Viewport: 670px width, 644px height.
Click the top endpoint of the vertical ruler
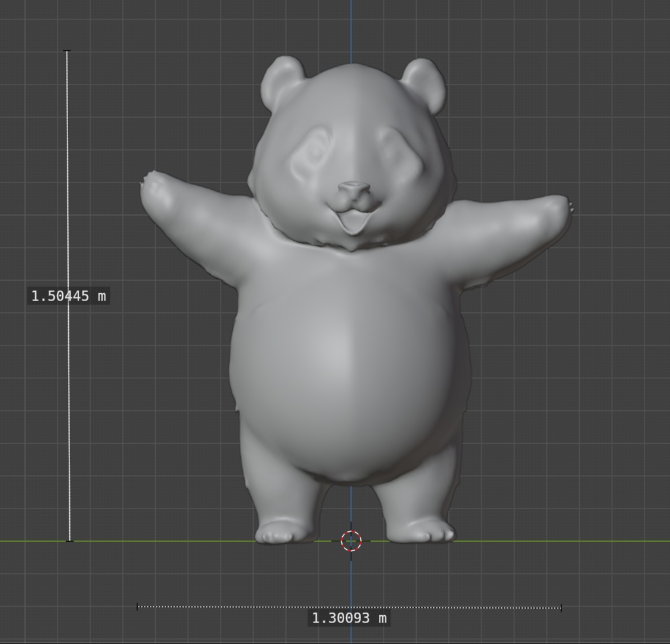pyautogui.click(x=67, y=50)
